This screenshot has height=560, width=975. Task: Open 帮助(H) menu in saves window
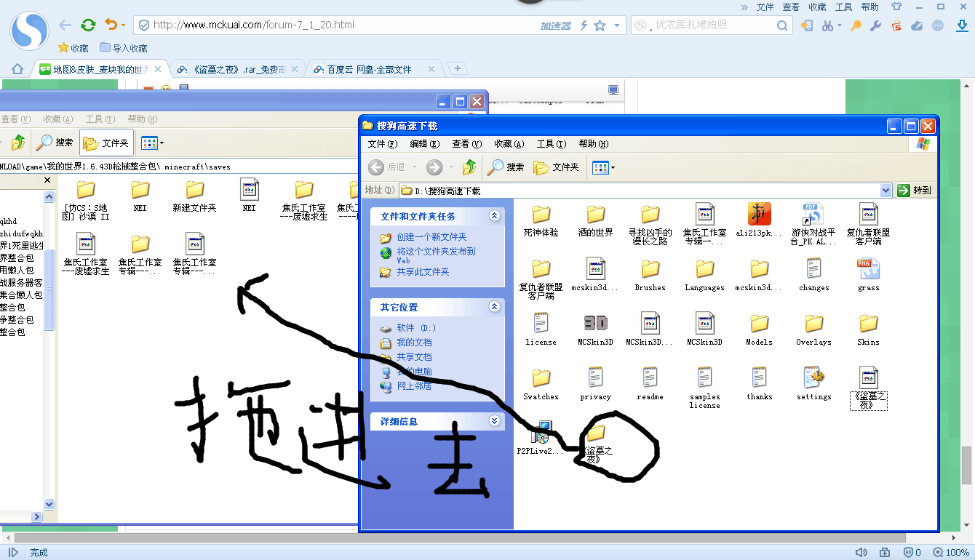tap(142, 119)
